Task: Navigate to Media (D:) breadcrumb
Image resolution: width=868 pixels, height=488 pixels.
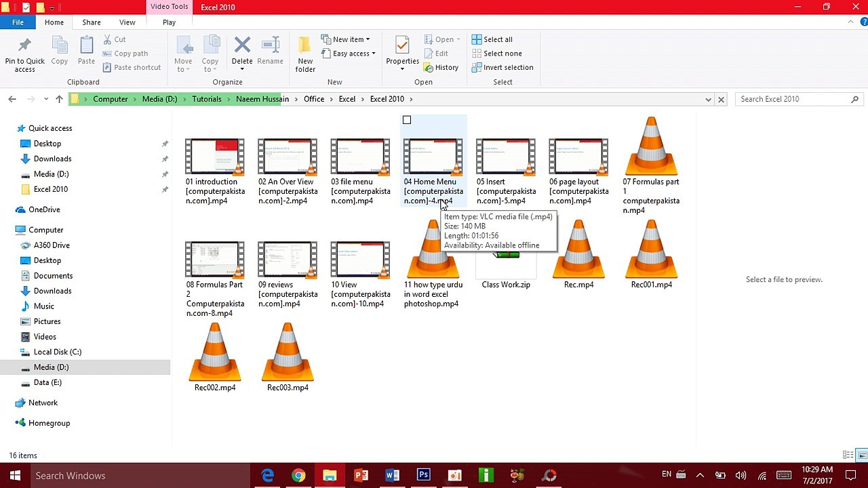Action: tap(159, 99)
